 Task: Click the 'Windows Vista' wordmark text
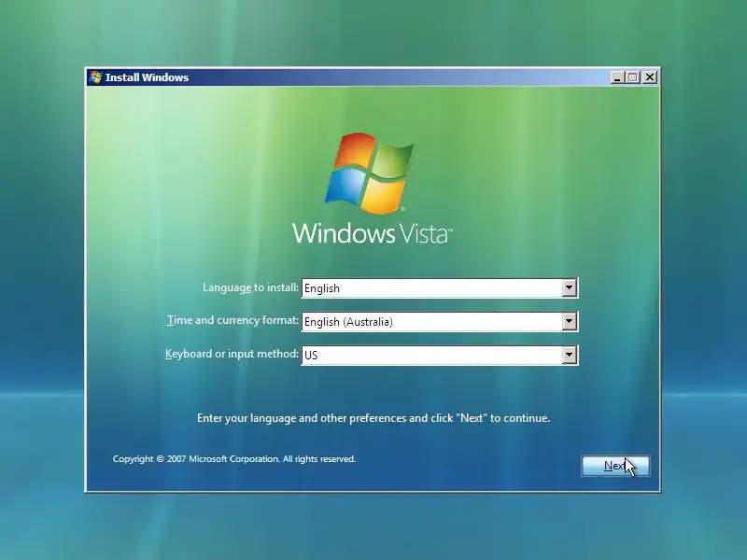pos(372,232)
